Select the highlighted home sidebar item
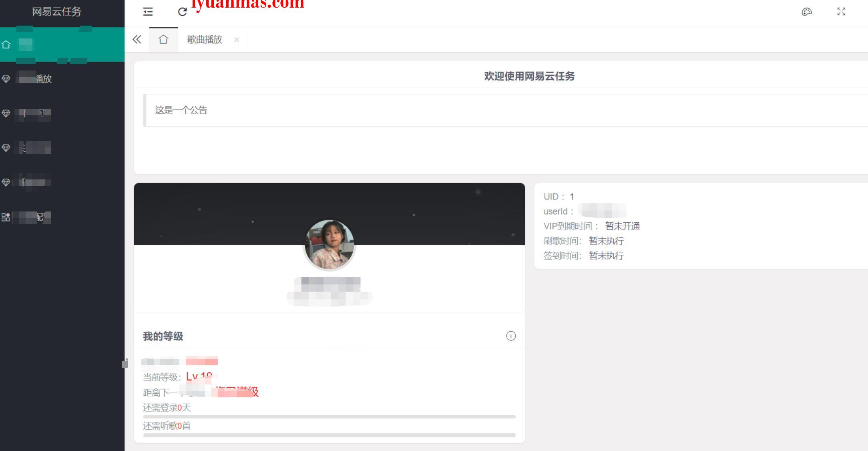Image resolution: width=868 pixels, height=451 pixels. click(x=62, y=44)
